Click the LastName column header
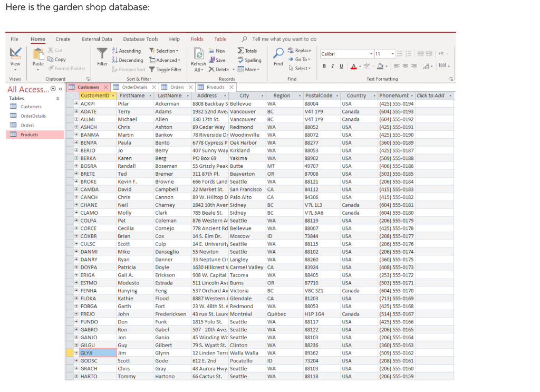The height and width of the screenshot is (392, 540). pos(170,96)
